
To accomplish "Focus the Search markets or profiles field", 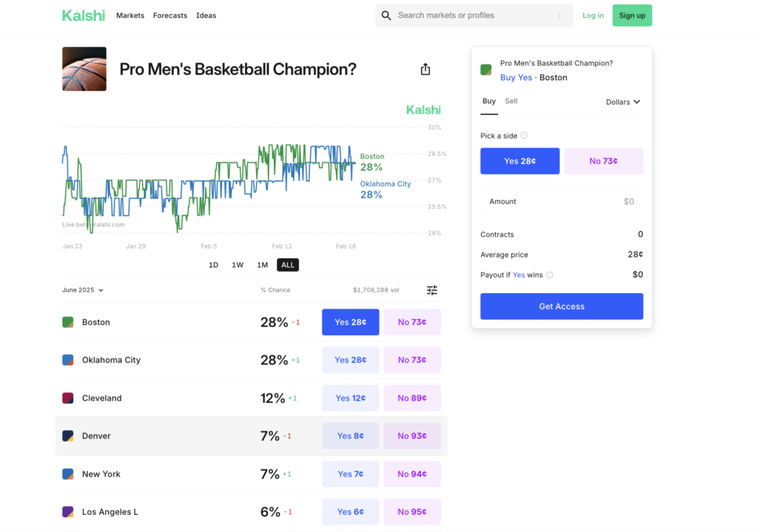I will [x=474, y=16].
